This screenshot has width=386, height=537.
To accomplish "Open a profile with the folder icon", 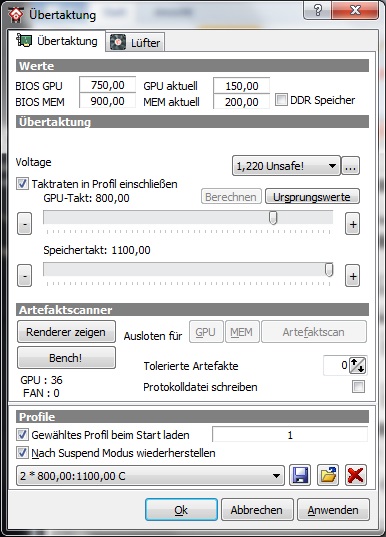I will point(328,475).
